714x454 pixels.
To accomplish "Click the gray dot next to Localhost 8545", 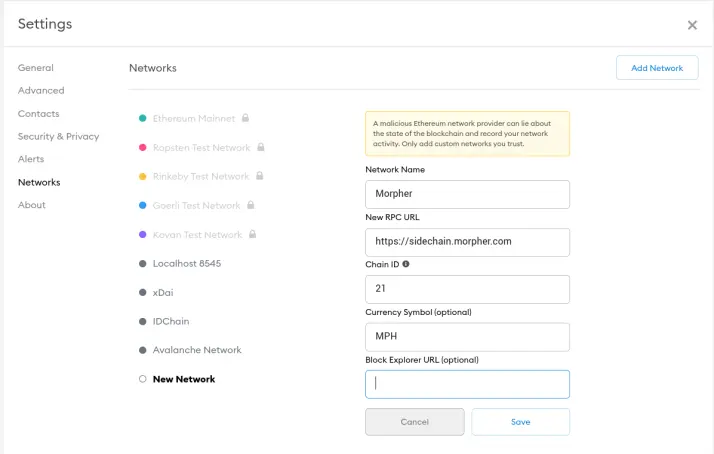I will (143, 264).
